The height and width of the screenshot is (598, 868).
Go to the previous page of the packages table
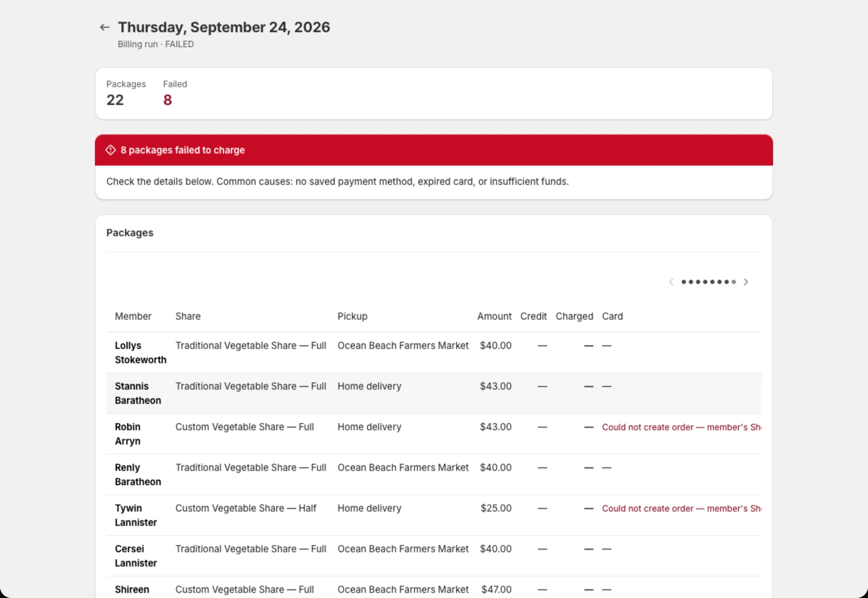pyautogui.click(x=671, y=282)
